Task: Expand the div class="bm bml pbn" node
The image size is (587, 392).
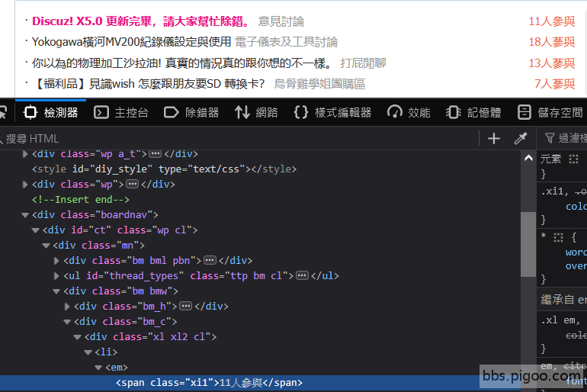Action: 56,261
